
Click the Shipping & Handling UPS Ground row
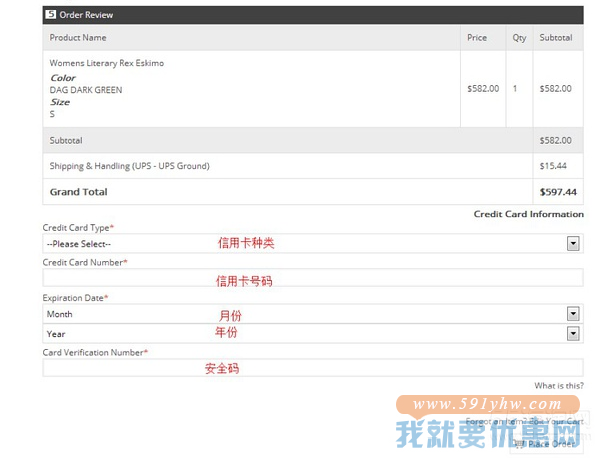point(313,166)
